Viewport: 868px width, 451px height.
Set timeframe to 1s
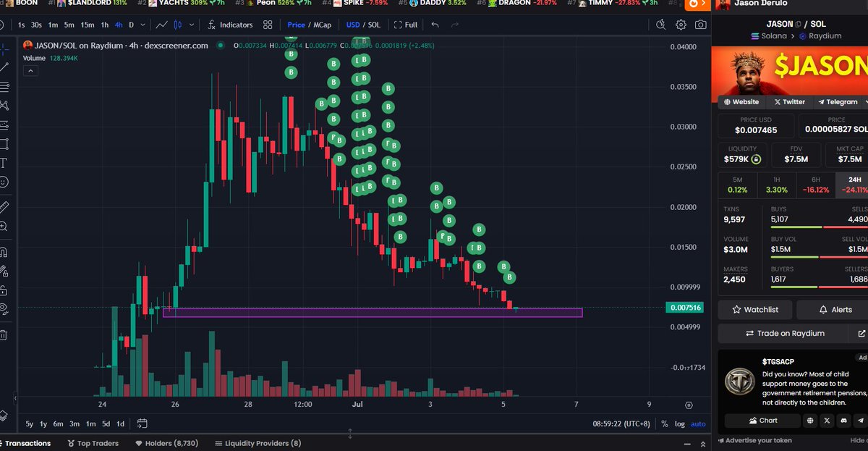click(x=22, y=25)
